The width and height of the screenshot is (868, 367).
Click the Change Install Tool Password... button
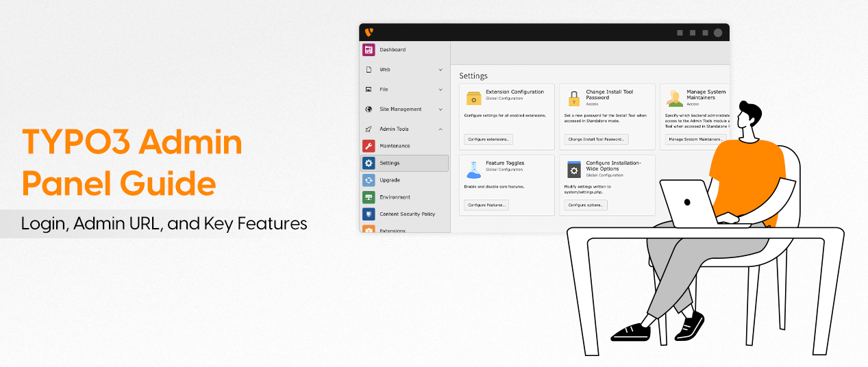point(596,139)
